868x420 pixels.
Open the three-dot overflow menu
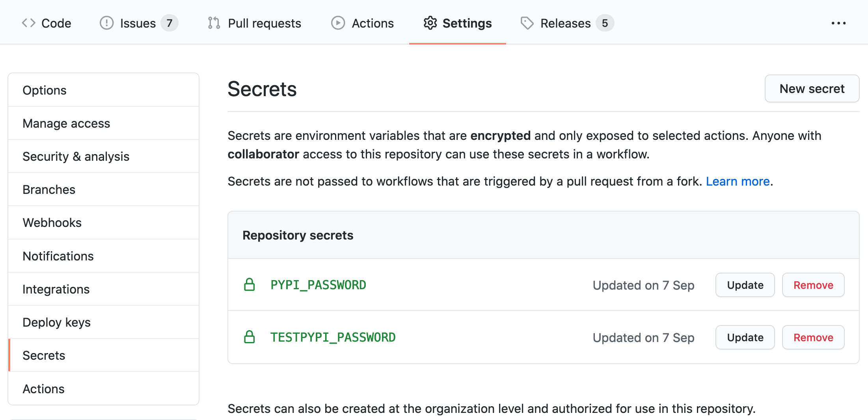(838, 23)
